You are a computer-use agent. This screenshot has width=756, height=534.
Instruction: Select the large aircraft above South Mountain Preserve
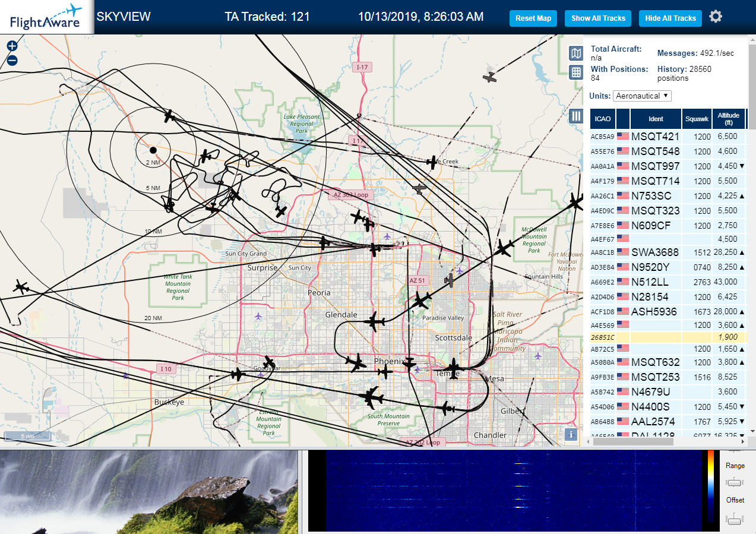coord(372,397)
